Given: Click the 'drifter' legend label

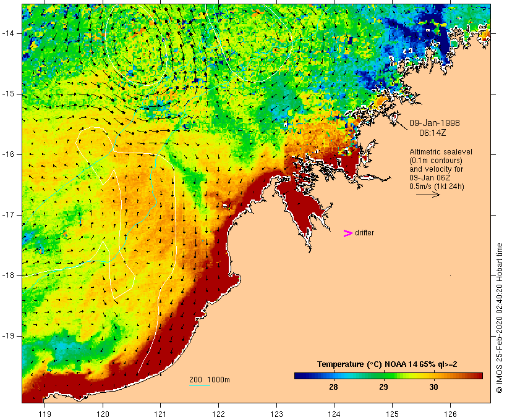Looking at the screenshot, I should [364, 233].
